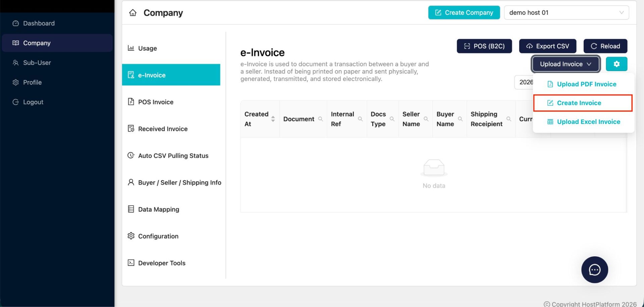Screen dimensions: 644x307
Task: Click the Company book icon in sidebar
Action: tap(15, 43)
